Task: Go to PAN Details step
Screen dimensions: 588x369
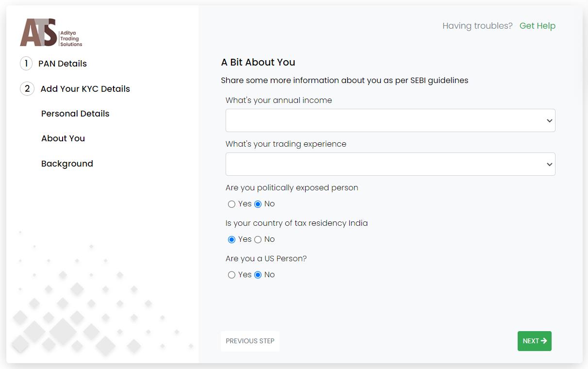Action: 63,64
